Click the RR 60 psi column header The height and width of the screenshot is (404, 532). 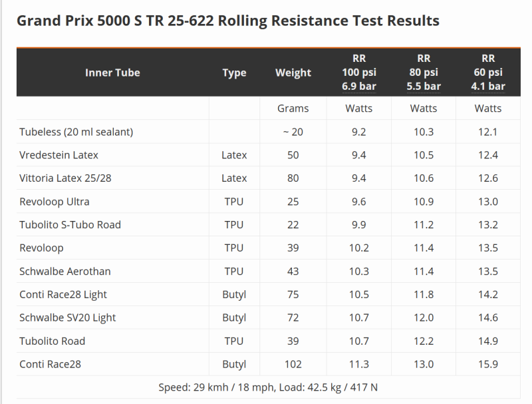click(x=488, y=73)
